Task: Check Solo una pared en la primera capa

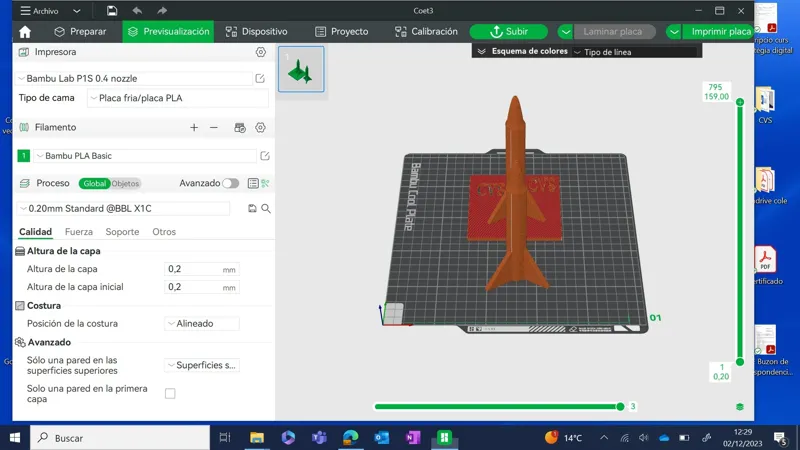Action: pos(170,393)
